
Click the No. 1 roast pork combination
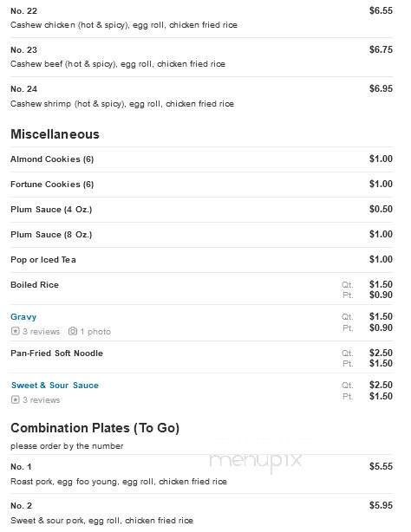(x=201, y=474)
